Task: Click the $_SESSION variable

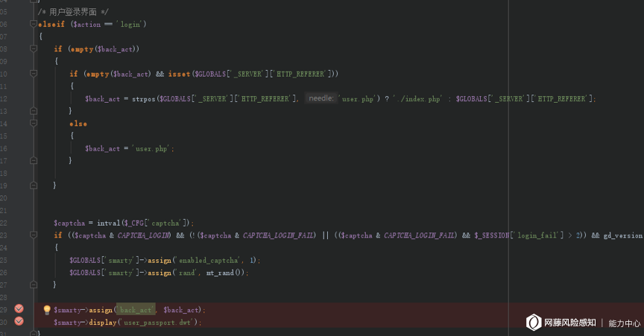Action: pos(492,235)
